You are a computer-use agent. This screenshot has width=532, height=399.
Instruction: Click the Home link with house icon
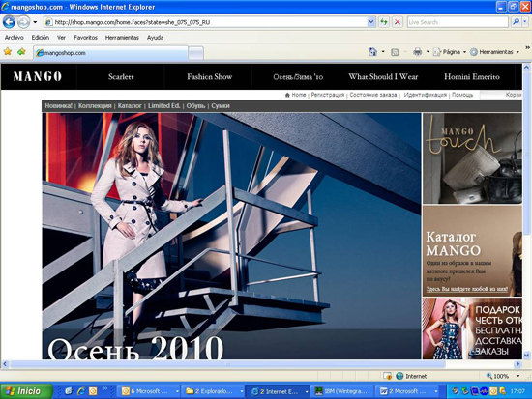(x=296, y=95)
